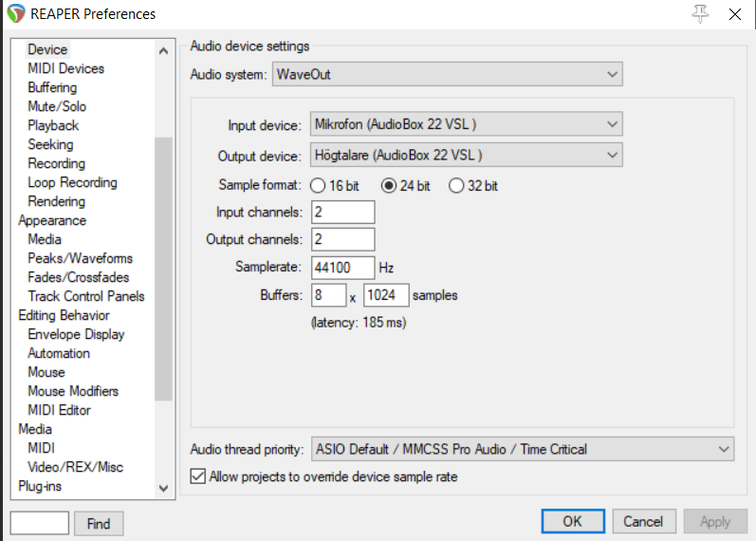
Task: Click the sidebar scroll down arrow
Action: (163, 488)
